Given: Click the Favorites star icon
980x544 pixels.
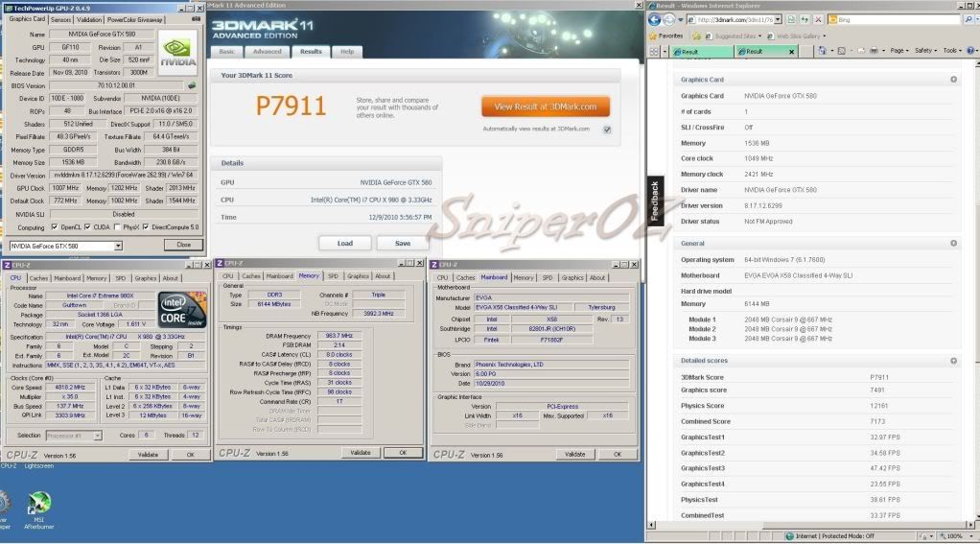Looking at the screenshot, I should 652,35.
